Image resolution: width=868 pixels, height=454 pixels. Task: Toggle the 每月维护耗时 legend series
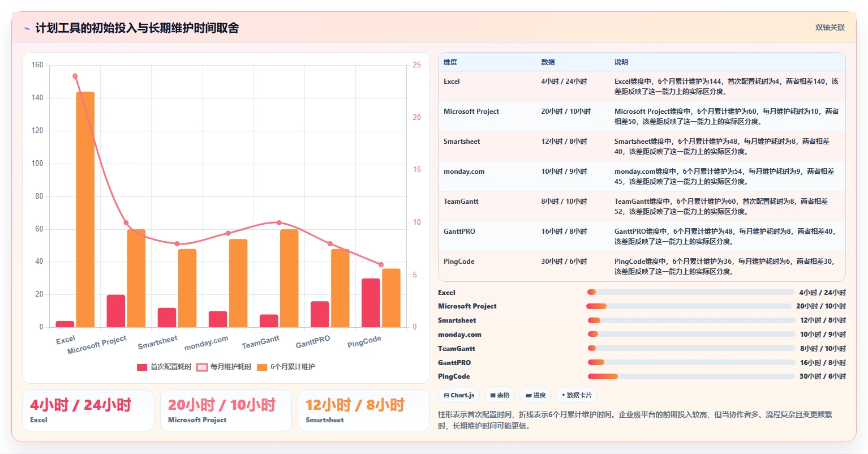(x=224, y=367)
